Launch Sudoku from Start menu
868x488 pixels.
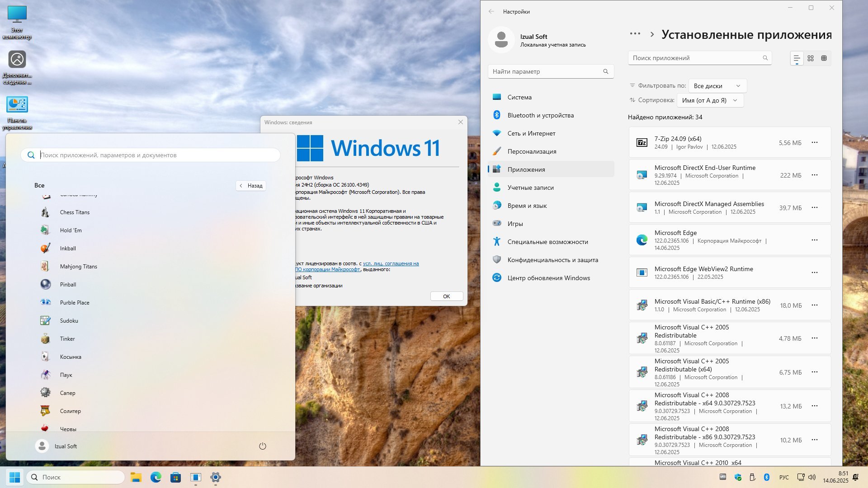[x=69, y=321]
